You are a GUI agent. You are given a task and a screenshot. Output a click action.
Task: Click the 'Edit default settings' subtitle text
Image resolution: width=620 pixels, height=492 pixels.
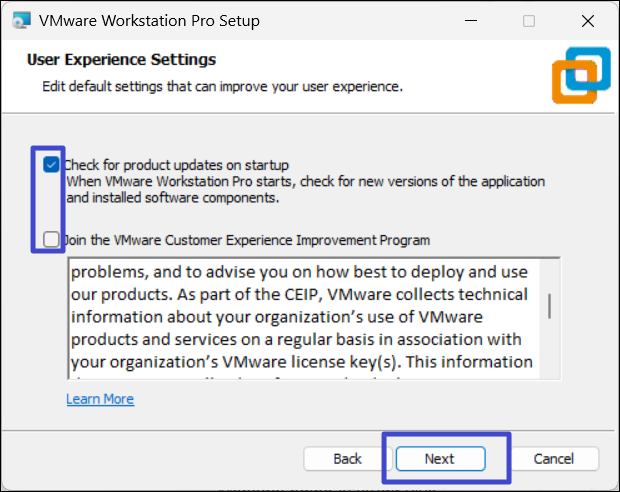[222, 87]
